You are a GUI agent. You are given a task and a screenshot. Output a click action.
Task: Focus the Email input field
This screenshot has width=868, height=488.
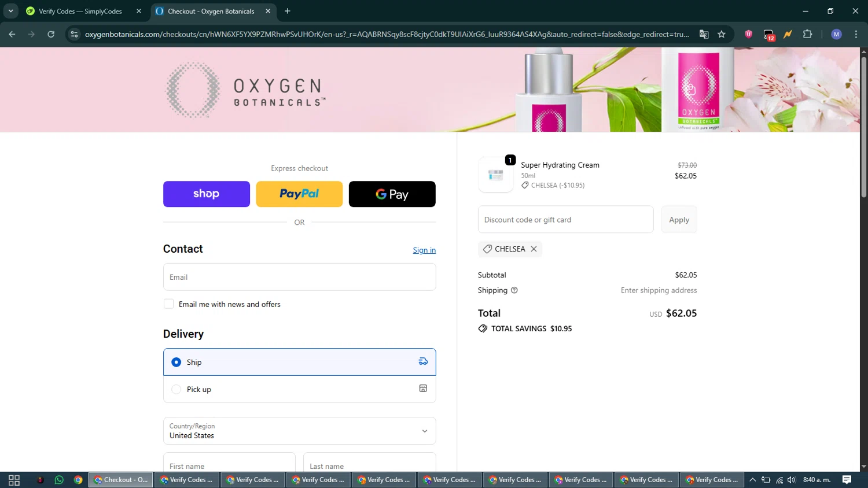coord(299,277)
